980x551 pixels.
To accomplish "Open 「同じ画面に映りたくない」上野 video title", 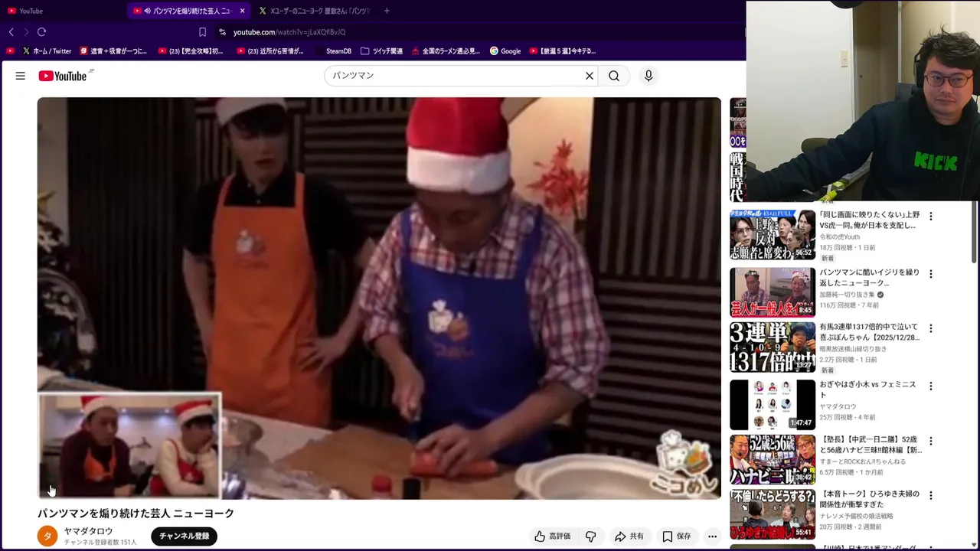I will pyautogui.click(x=870, y=220).
